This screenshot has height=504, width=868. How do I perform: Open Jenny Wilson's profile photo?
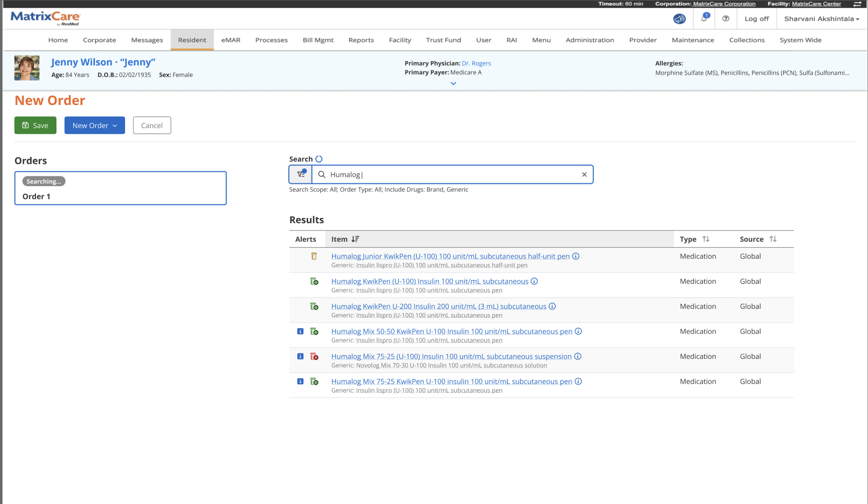click(27, 68)
